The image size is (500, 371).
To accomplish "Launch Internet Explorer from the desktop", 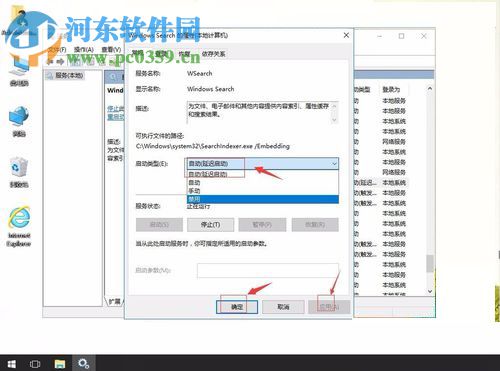I will (19, 227).
